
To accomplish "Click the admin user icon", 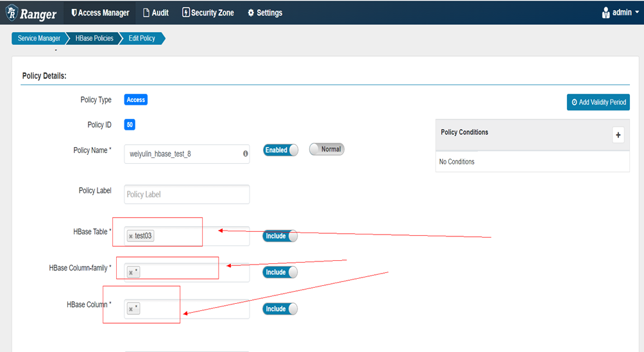I will [606, 13].
